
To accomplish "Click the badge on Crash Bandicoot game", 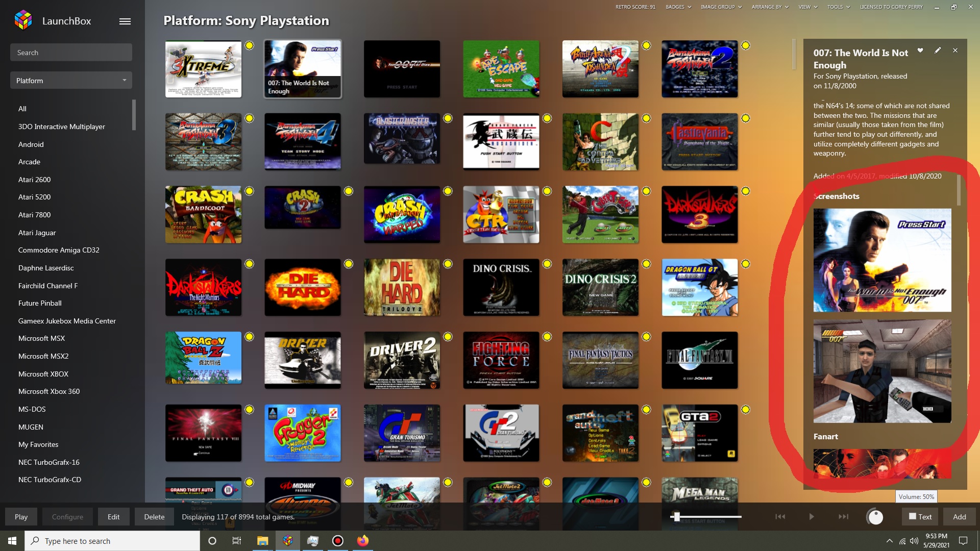I will click(249, 191).
